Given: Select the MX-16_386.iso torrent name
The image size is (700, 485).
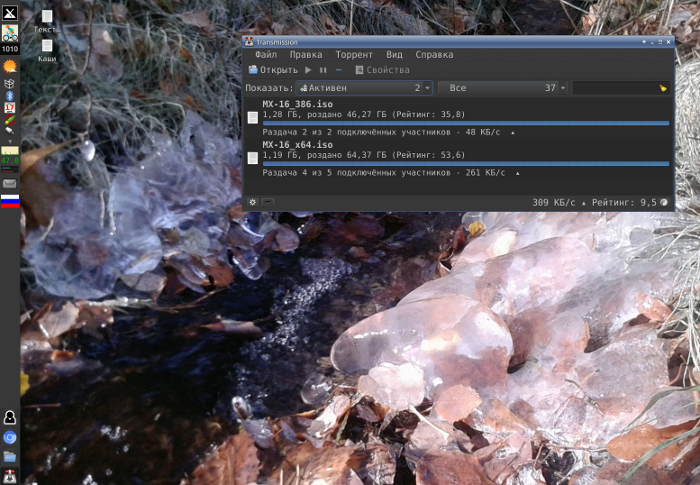Looking at the screenshot, I should tap(297, 104).
